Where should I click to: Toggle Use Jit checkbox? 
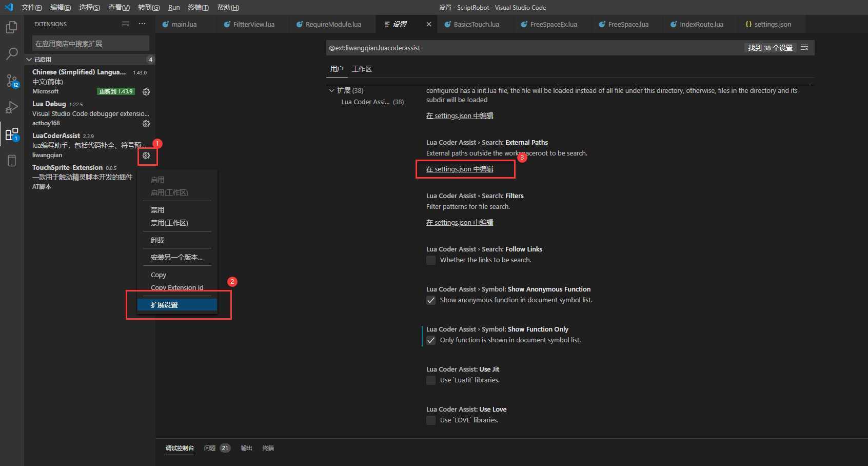[x=431, y=380]
